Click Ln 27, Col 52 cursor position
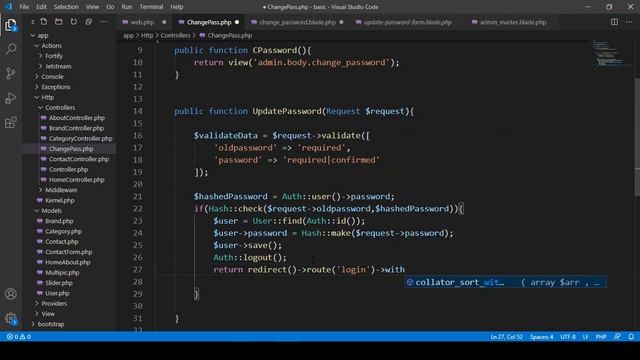 point(506,337)
